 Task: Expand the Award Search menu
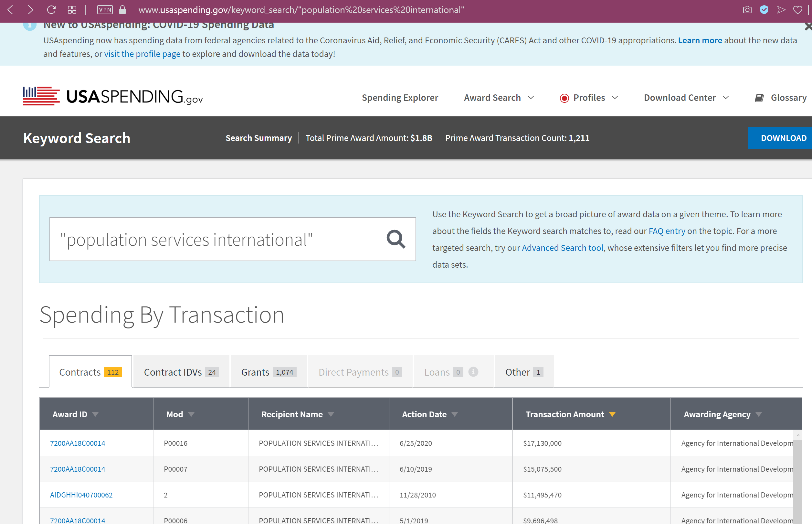click(x=499, y=98)
